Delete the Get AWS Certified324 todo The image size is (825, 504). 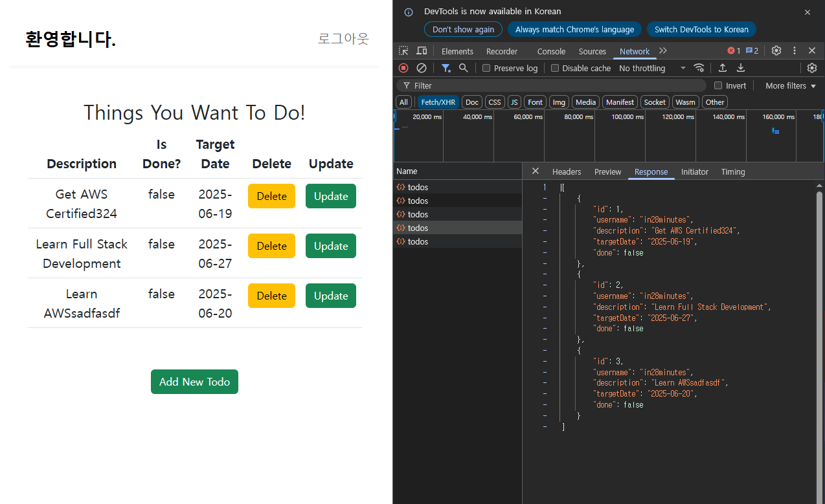(x=271, y=196)
